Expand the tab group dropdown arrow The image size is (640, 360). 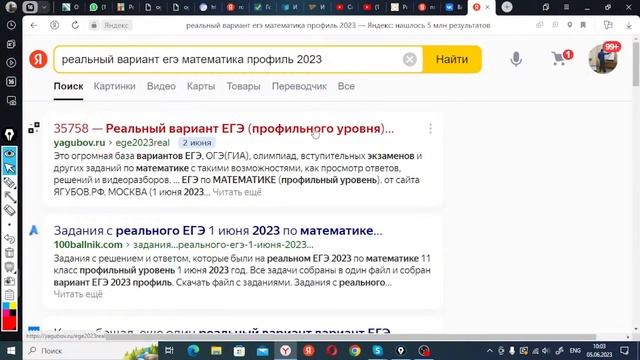tap(44, 7)
